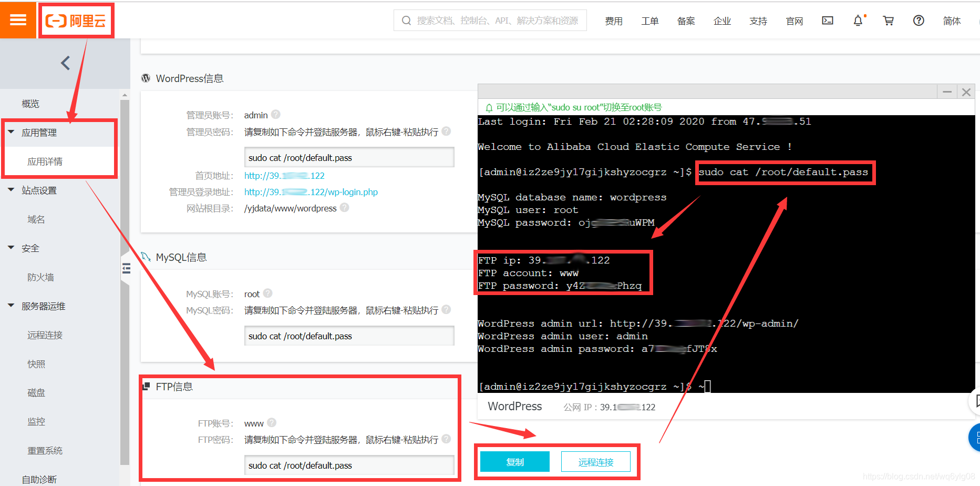Screen dimensions: 980x486
Task: Focus the top search box
Action: point(490,21)
